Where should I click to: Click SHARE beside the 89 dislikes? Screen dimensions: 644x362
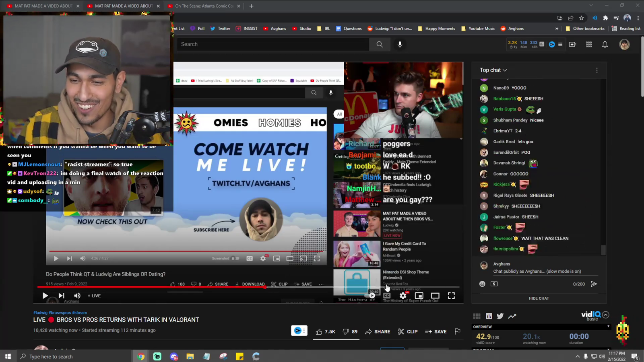[378, 331]
